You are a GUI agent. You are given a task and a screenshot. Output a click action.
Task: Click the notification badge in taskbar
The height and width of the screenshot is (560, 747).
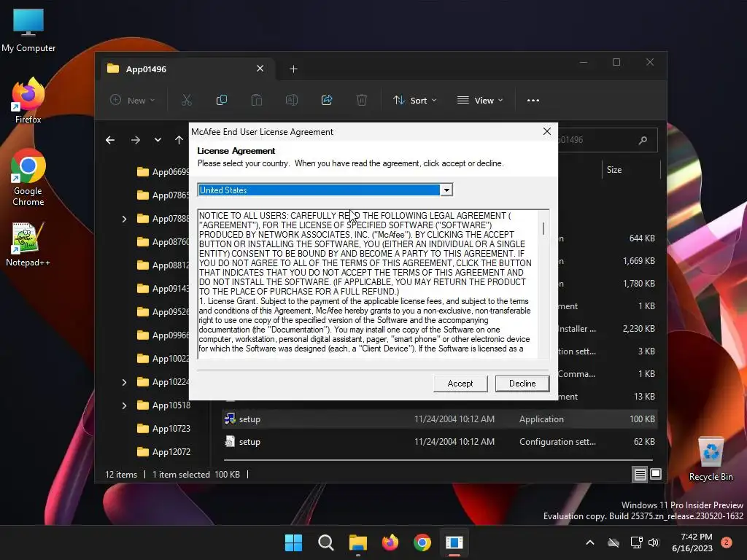tap(727, 542)
